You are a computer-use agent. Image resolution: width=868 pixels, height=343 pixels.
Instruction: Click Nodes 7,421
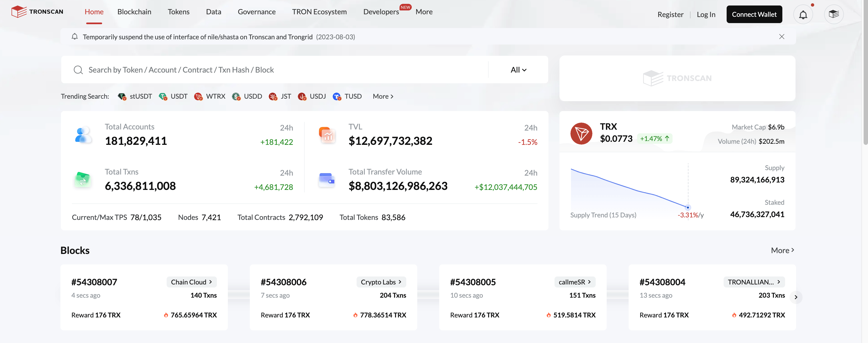[x=199, y=218]
